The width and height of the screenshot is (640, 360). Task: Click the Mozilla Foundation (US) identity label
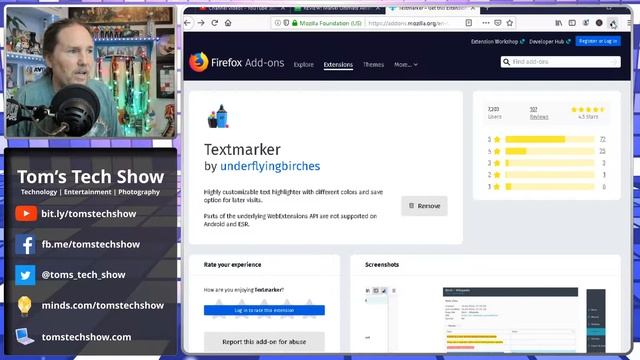pyautogui.click(x=331, y=23)
